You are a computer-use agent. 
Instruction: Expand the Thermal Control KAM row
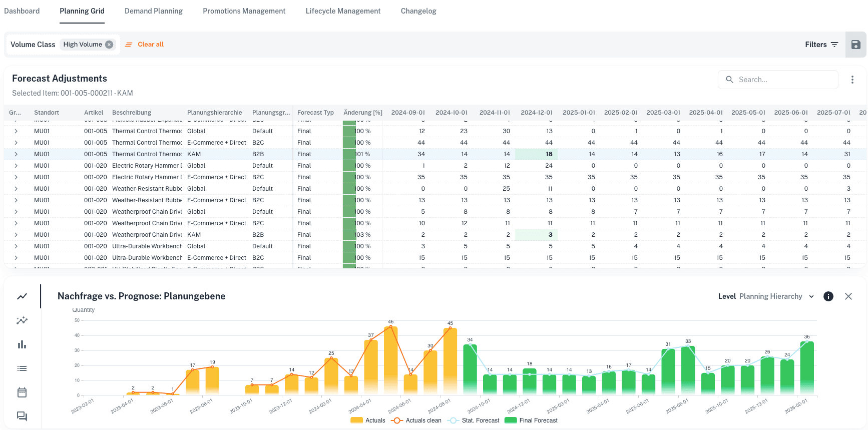pos(16,154)
